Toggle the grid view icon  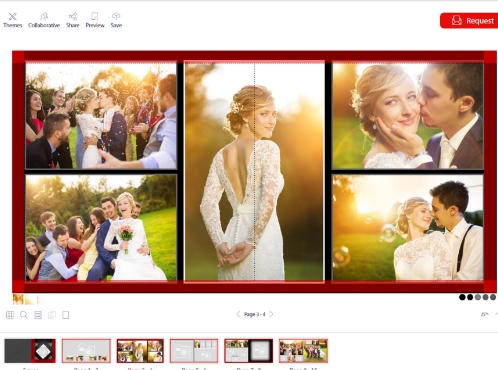10,315
